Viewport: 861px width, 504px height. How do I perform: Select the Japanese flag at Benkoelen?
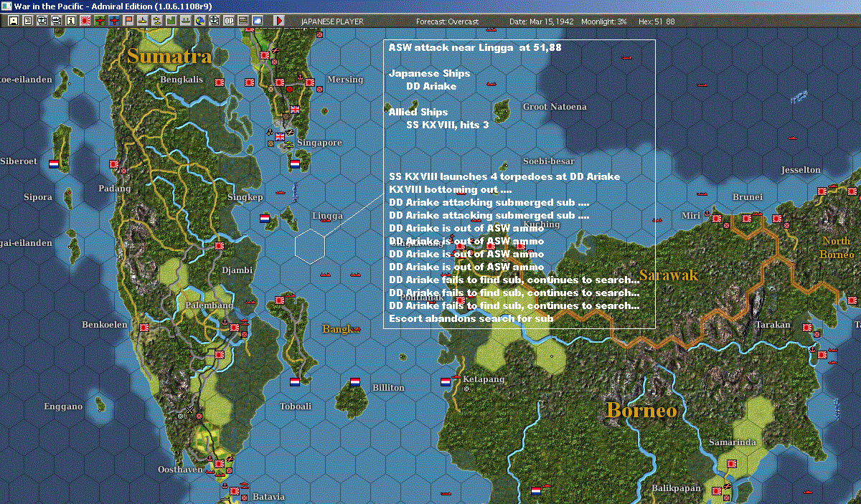click(143, 327)
